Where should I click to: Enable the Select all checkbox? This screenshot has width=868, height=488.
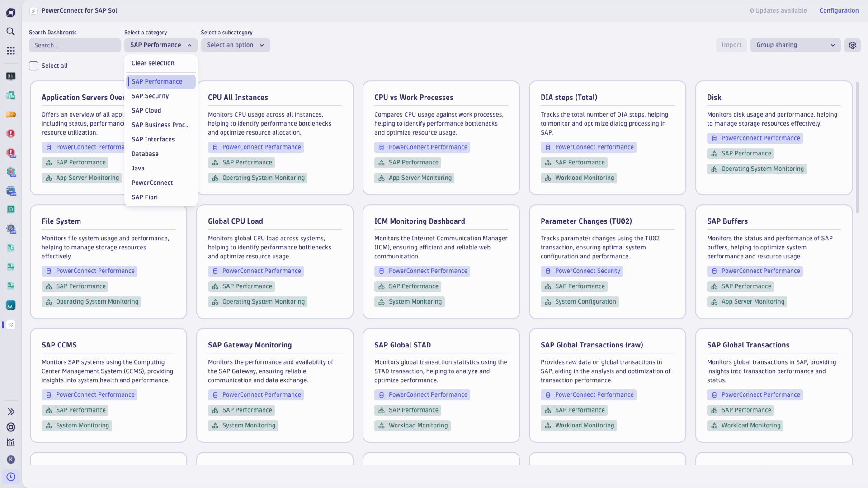(33, 66)
